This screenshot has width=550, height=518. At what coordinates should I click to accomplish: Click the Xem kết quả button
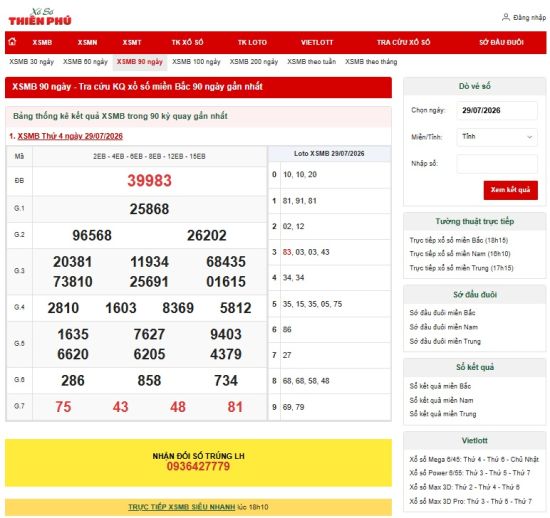tap(510, 190)
